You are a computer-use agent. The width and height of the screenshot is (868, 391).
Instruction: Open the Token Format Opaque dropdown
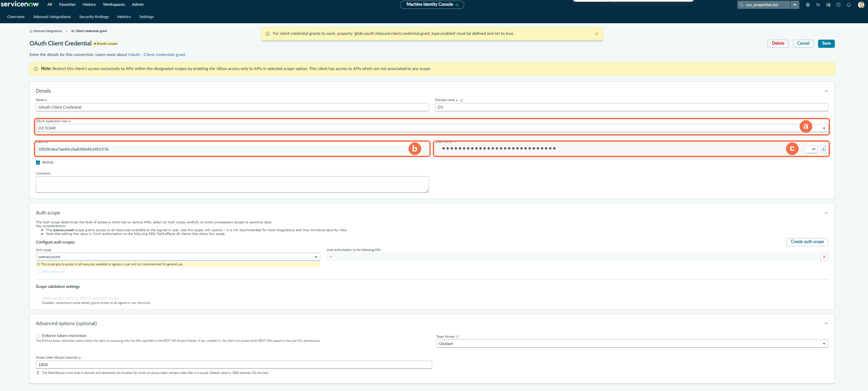pos(632,344)
